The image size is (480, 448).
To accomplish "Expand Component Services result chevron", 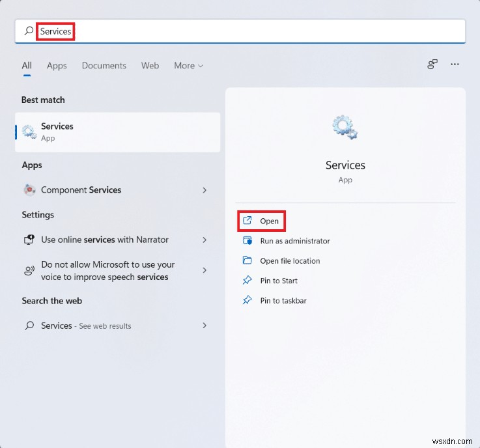I will click(205, 190).
